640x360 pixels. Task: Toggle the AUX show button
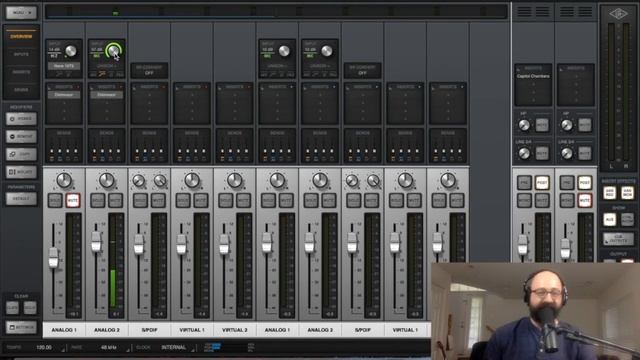click(x=609, y=219)
